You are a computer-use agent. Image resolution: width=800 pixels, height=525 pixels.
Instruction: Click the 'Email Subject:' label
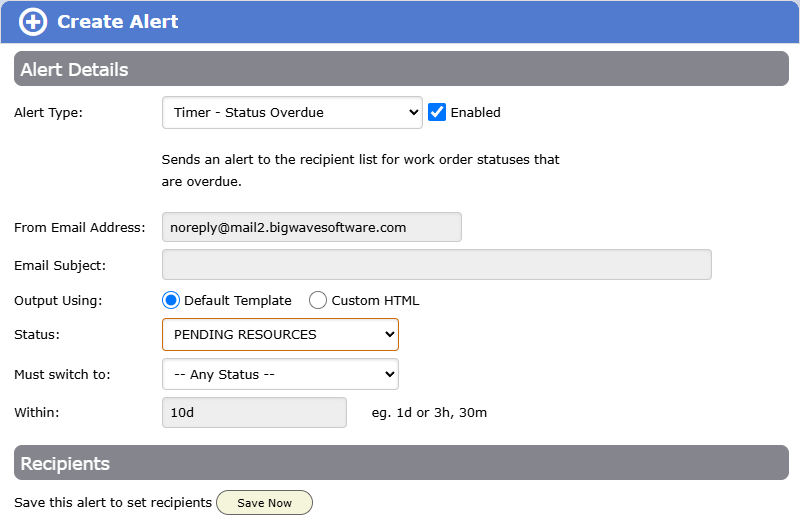[60, 265]
